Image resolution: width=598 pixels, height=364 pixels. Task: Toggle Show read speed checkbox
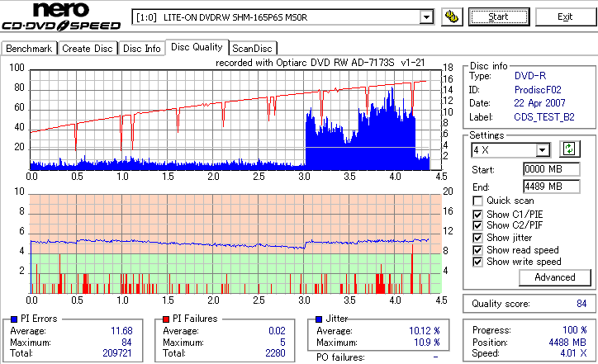[477, 250]
